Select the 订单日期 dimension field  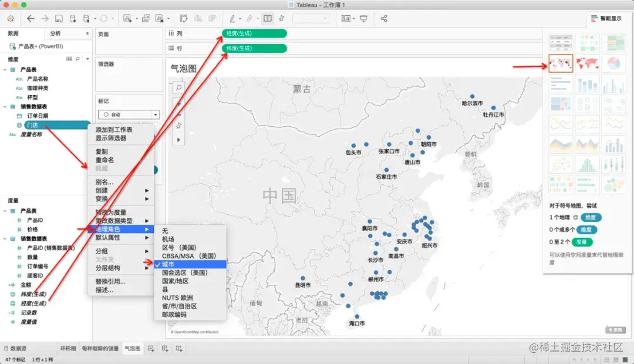coord(38,116)
